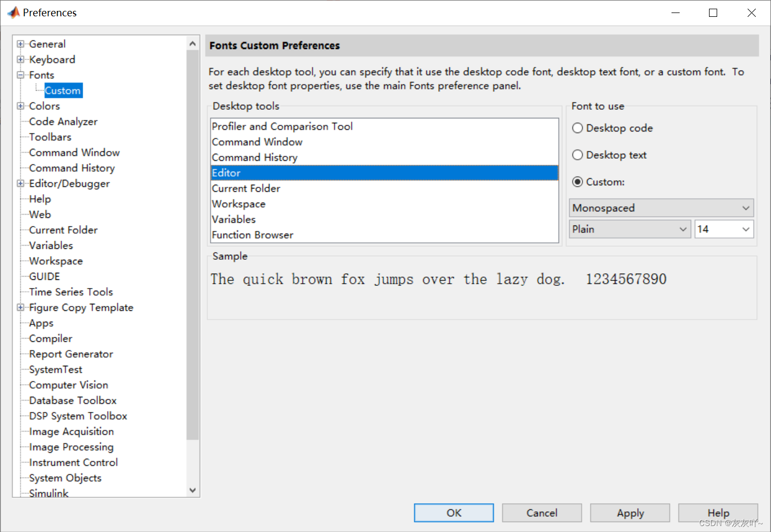Open the Image Acquisition tree item

(x=72, y=431)
